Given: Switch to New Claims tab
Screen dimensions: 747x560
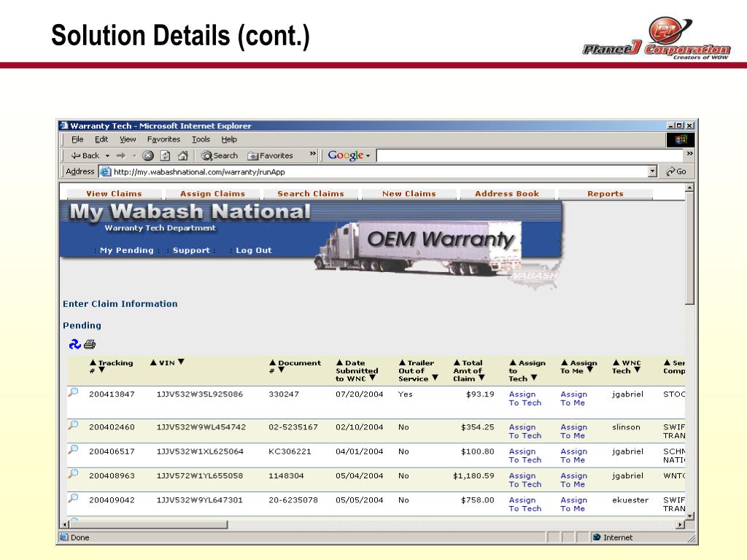Looking at the screenshot, I should tap(409, 194).
